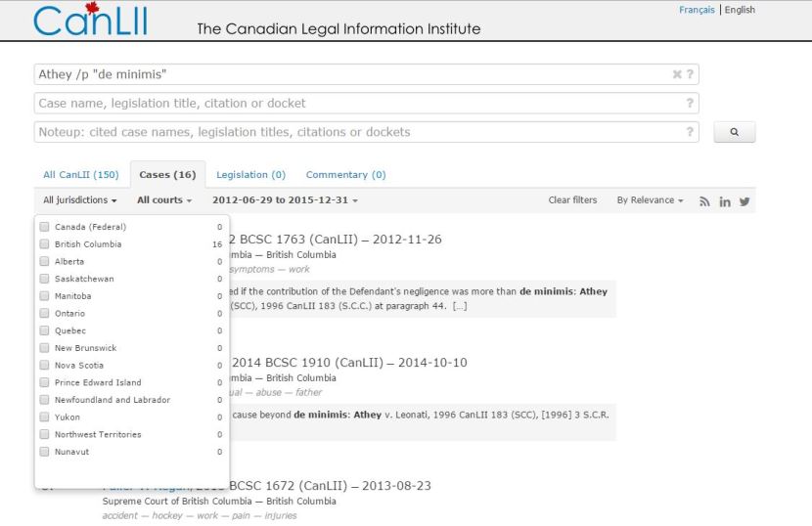Switch to the All CanLII (150) tab
812x526 pixels.
coord(80,175)
